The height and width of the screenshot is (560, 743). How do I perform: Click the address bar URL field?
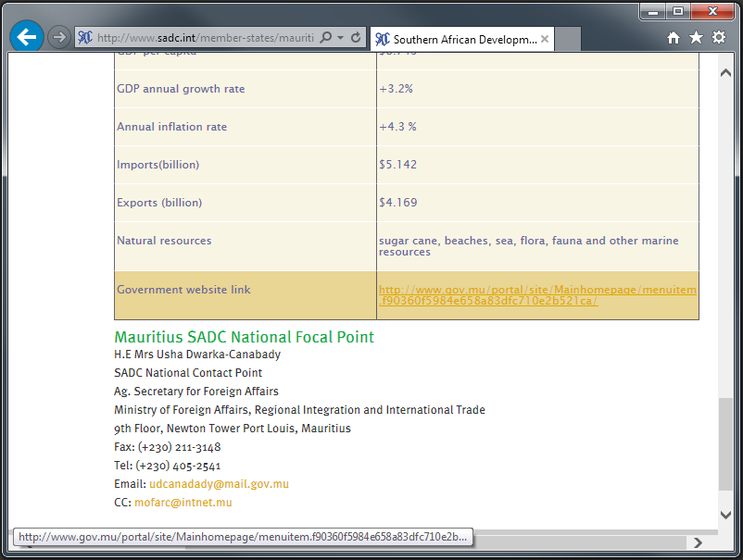click(x=205, y=38)
